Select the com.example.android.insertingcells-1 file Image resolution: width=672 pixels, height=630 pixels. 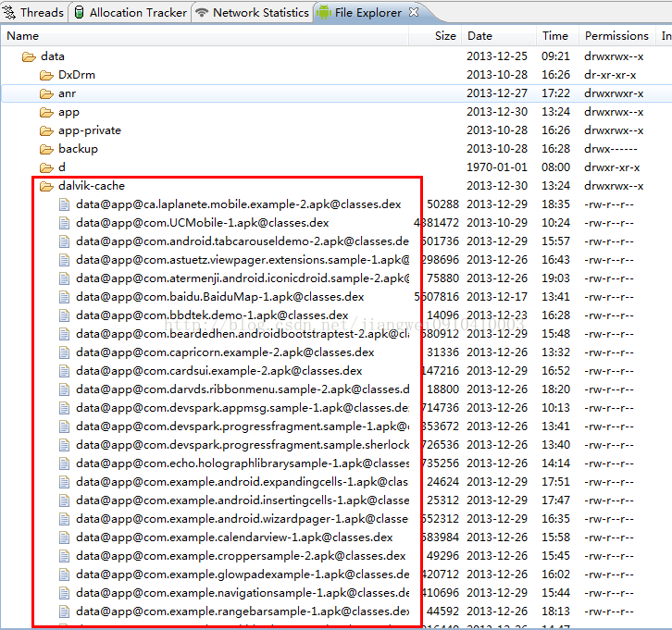[x=243, y=500]
